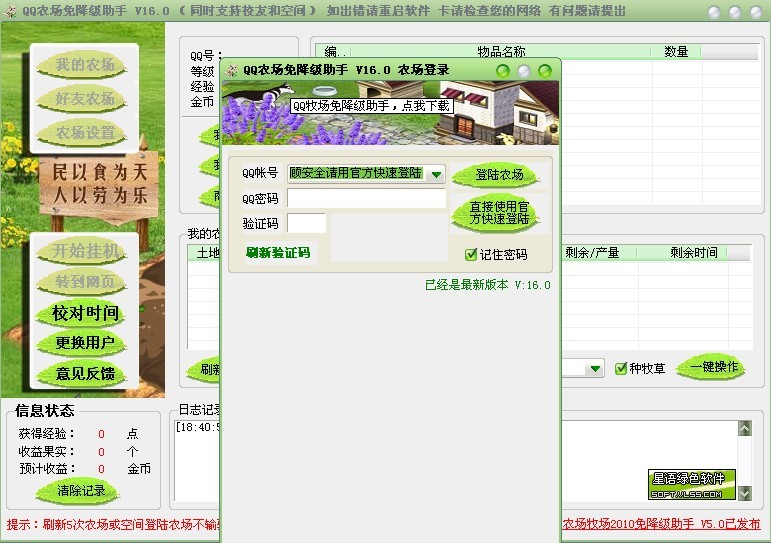Click 剩余时间 column header
Viewport: 771px width, 543px height.
coord(694,253)
